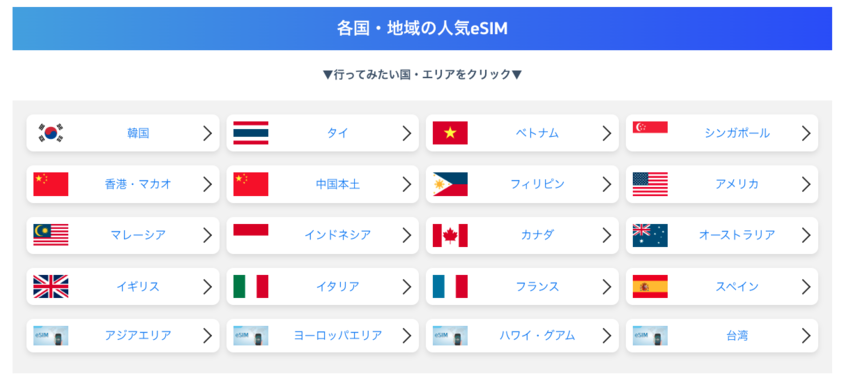Viewport: 844px width, 381px height.
Task: Open the アメリカ arrow chevron
Action: tap(806, 184)
